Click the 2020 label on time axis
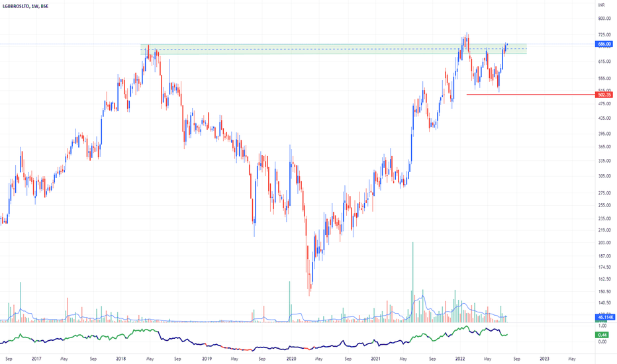 coord(291,359)
